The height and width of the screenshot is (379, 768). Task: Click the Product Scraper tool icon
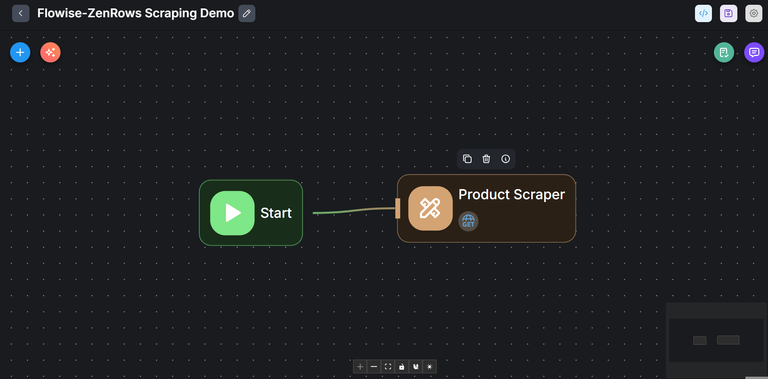[431, 208]
